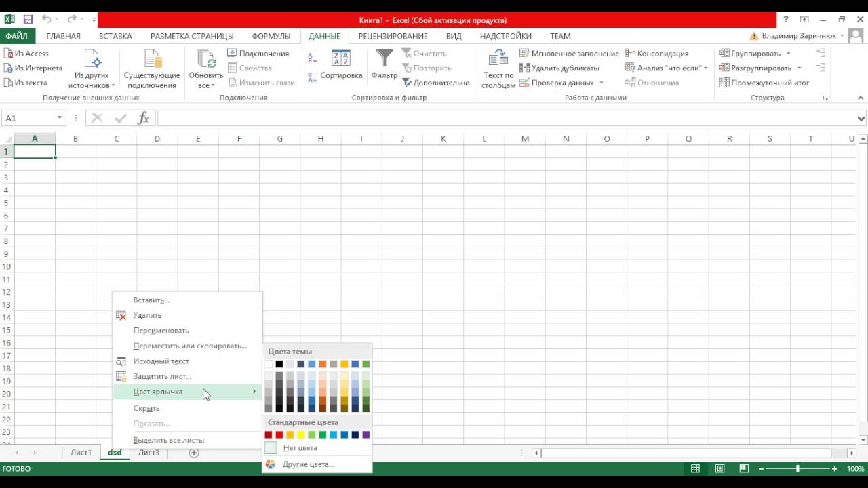Switch to Page Break Preview in status bar
868x488 pixels.
744,468
